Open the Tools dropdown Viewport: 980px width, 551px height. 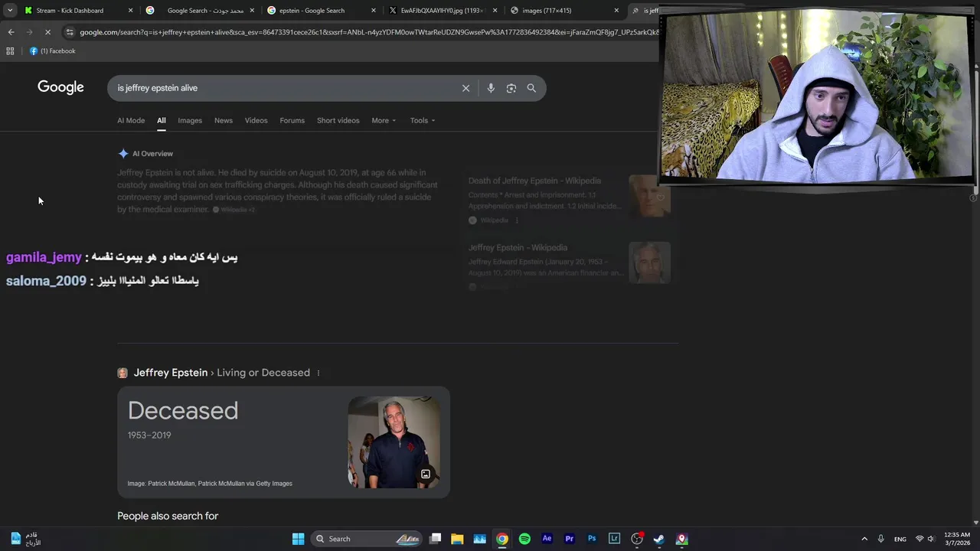tap(422, 120)
